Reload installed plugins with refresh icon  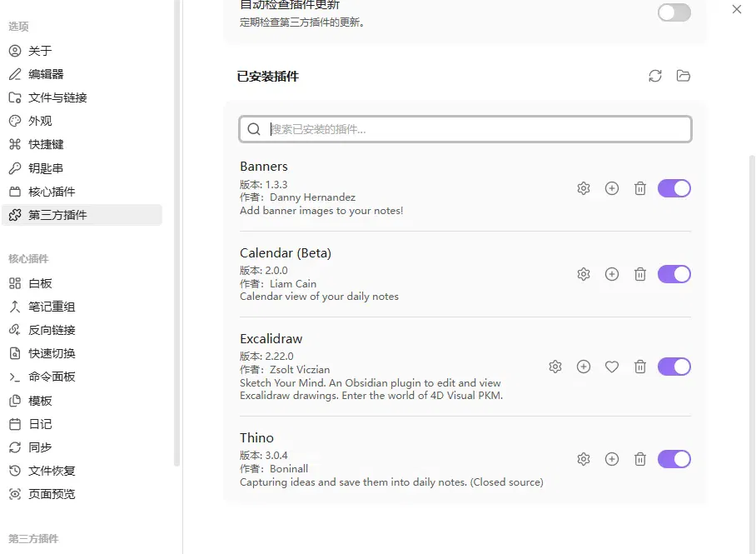655,76
